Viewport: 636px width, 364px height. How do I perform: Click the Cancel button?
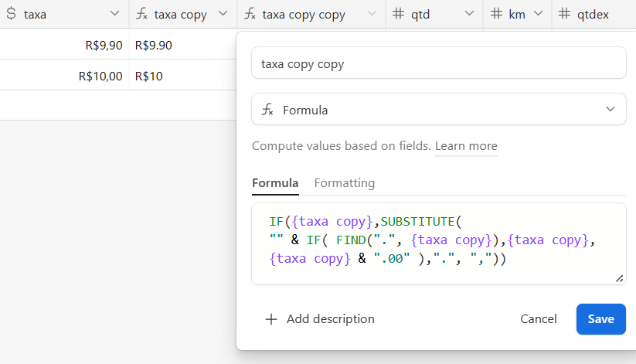pos(539,319)
